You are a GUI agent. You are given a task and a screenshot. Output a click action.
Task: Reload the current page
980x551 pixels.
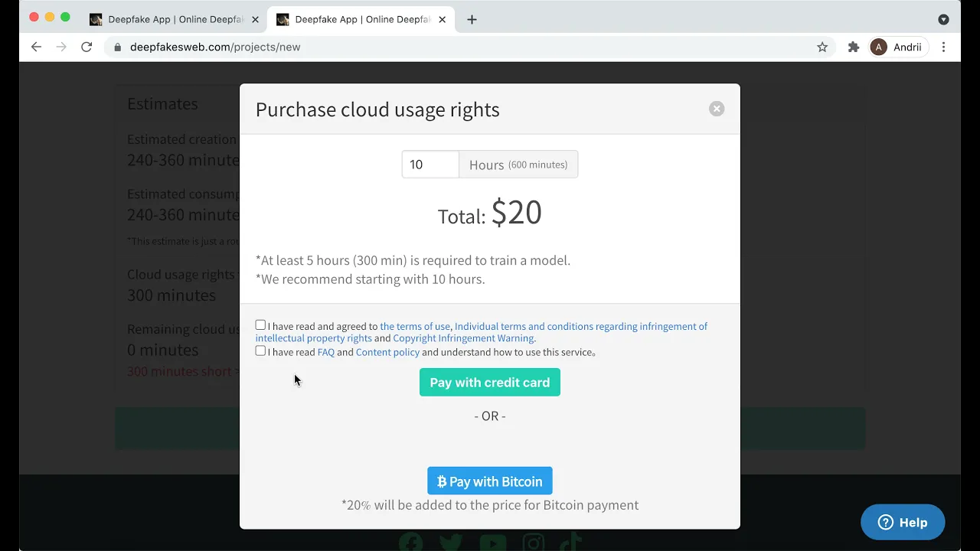pyautogui.click(x=87, y=47)
